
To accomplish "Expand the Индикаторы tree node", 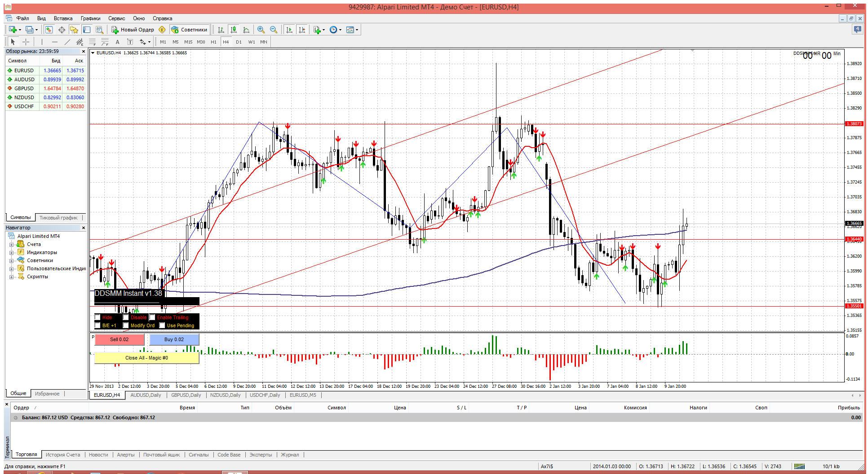I will (x=11, y=253).
